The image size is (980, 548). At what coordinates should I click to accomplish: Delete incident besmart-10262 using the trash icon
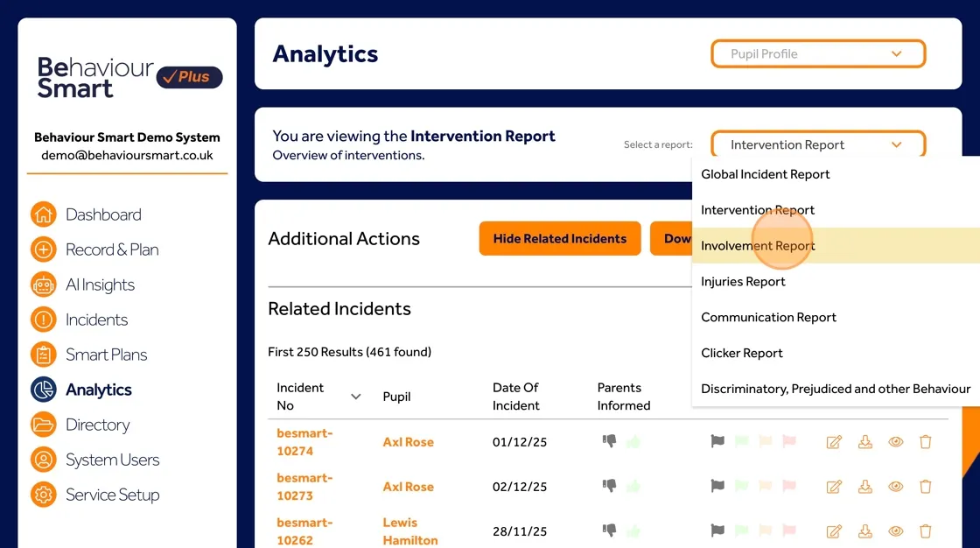pos(926,531)
